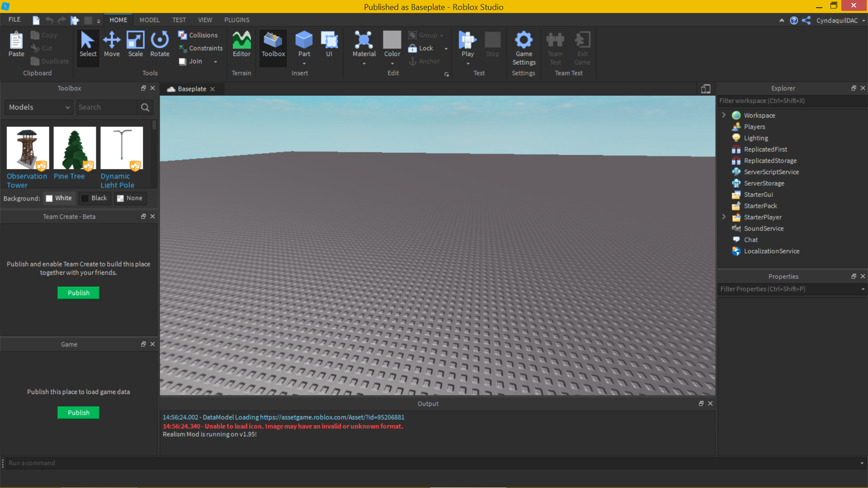Select the Move tool in toolbar

(111, 45)
